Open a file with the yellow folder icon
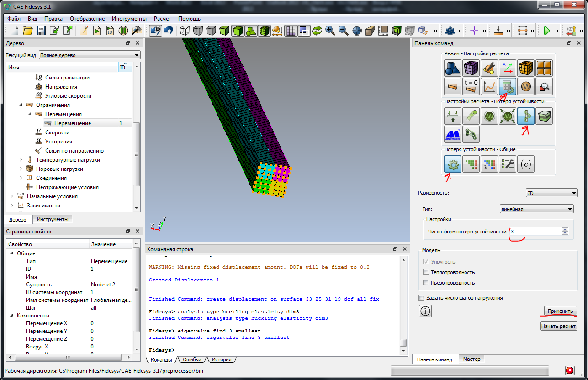The height and width of the screenshot is (380, 588). (27, 31)
